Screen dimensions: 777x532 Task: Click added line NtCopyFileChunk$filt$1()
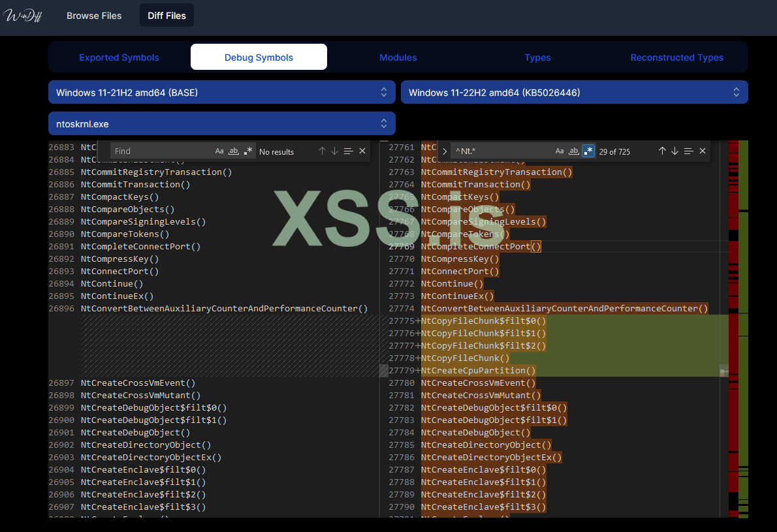[483, 334]
